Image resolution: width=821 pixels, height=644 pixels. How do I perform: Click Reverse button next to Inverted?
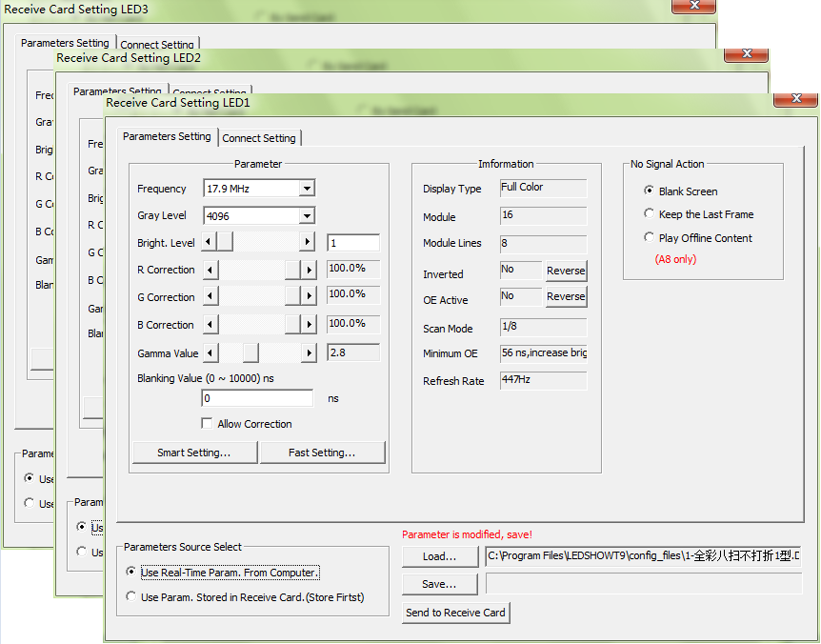(x=566, y=271)
